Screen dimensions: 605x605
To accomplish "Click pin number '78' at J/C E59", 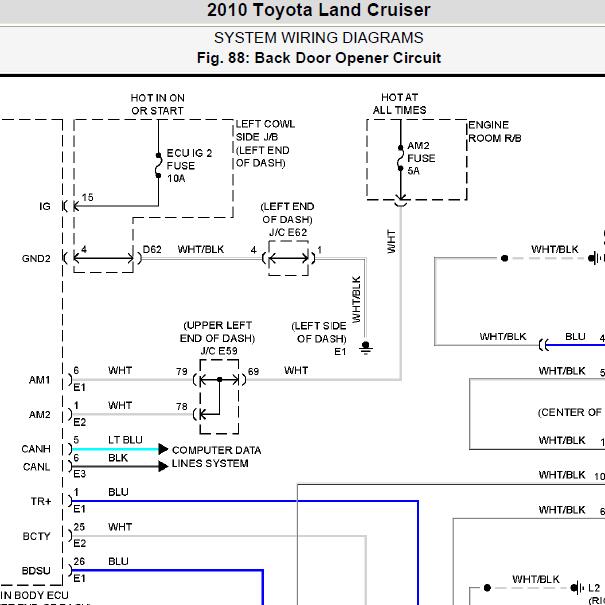I will tap(182, 406).
